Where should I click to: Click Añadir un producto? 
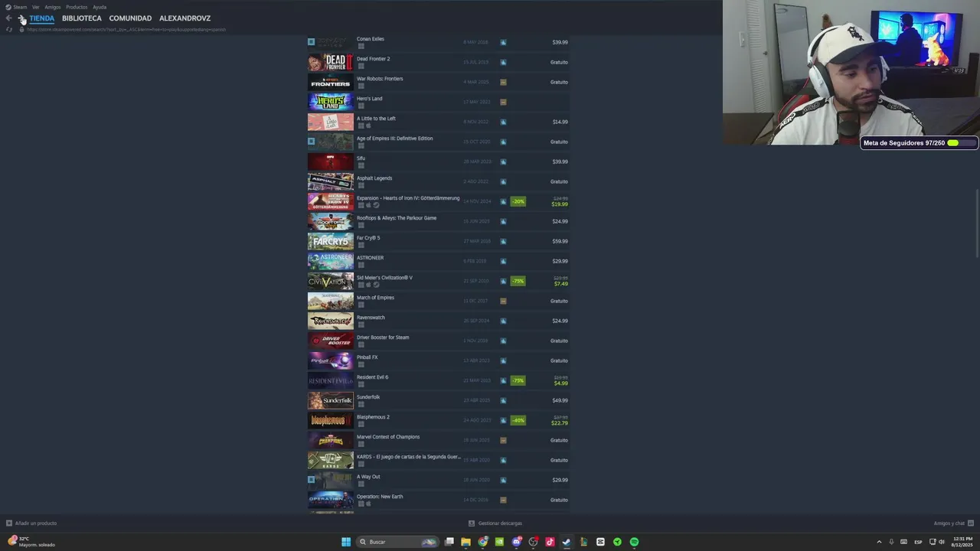[x=36, y=523]
